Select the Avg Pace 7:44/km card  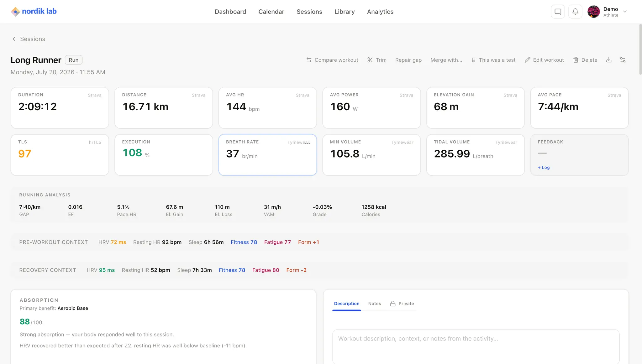[x=579, y=108]
